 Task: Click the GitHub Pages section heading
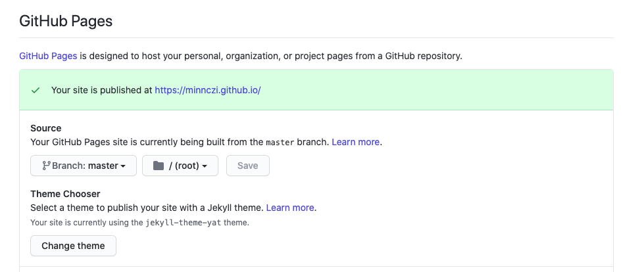point(66,21)
